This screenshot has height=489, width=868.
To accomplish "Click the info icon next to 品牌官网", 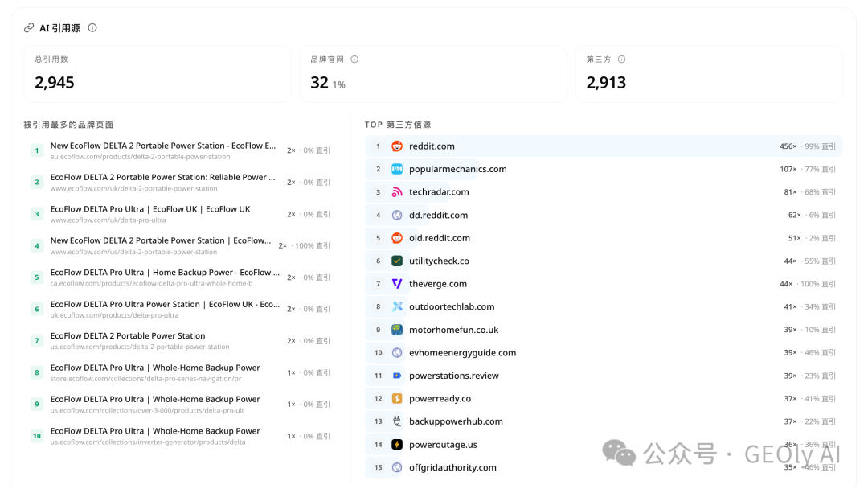I will (354, 60).
